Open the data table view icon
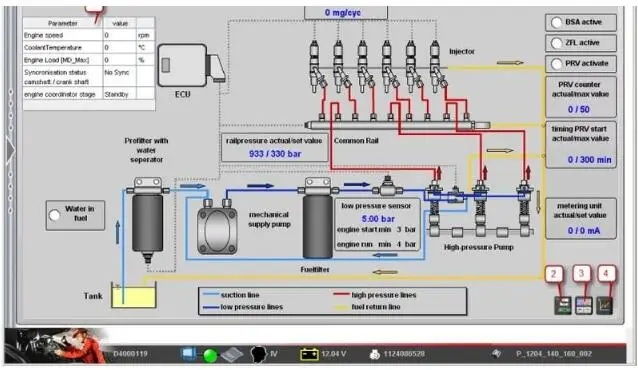The image size is (638, 370). (x=583, y=306)
